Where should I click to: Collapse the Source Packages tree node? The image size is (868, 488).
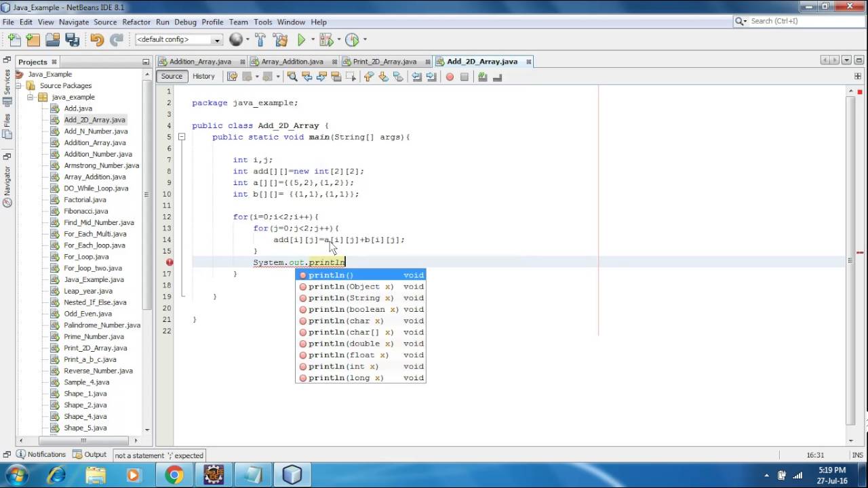pos(18,86)
